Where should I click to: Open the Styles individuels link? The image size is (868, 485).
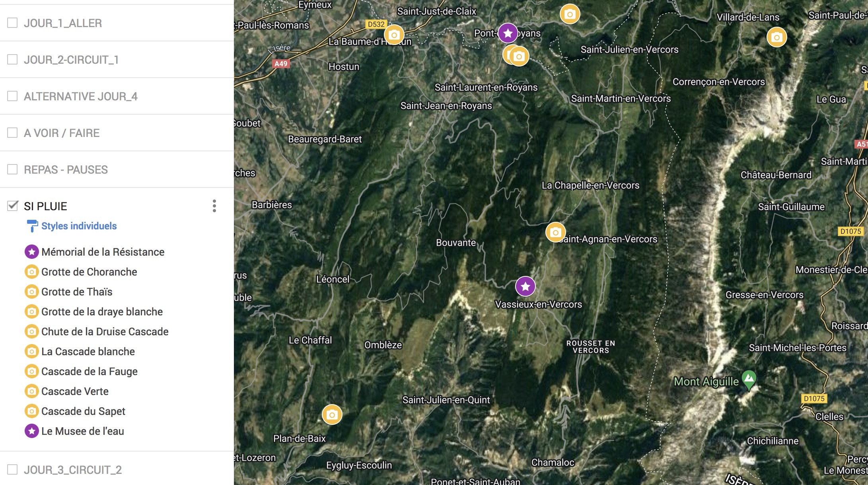79,226
